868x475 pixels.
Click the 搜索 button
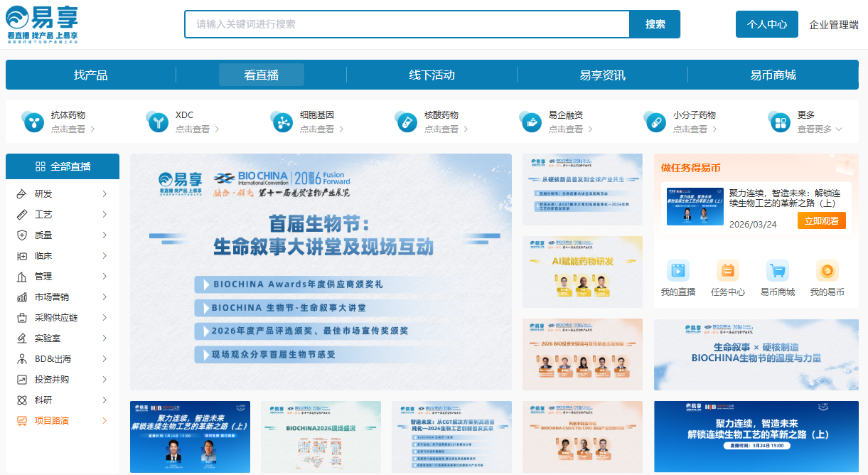click(655, 24)
